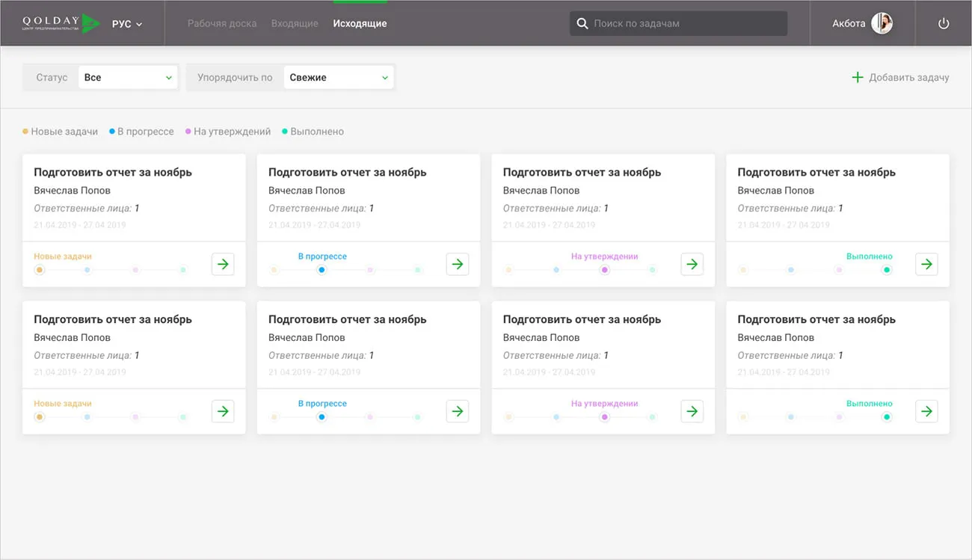Open the Статус dropdown showing Все
Image resolution: width=972 pixels, height=560 pixels.
pyautogui.click(x=128, y=78)
